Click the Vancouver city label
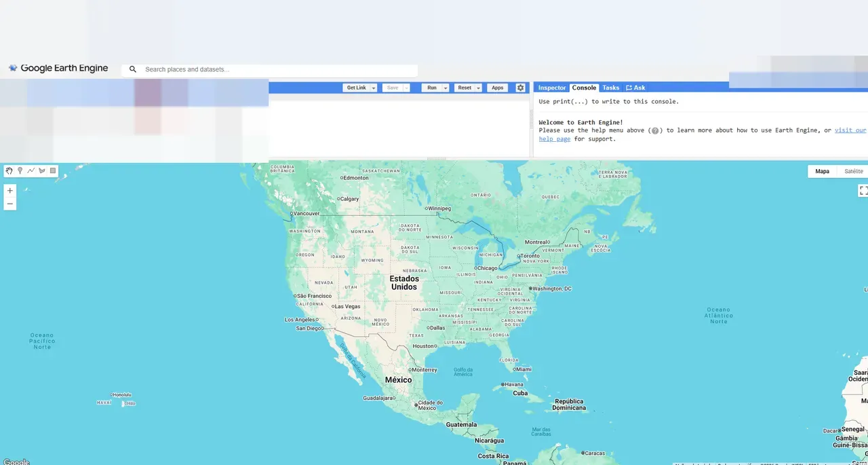This screenshot has height=465, width=868. [x=306, y=213]
